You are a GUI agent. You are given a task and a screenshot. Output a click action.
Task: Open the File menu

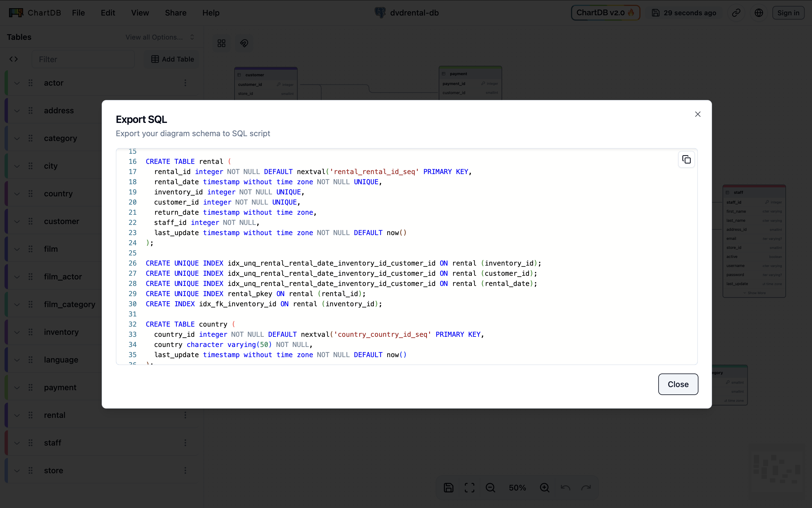click(78, 13)
